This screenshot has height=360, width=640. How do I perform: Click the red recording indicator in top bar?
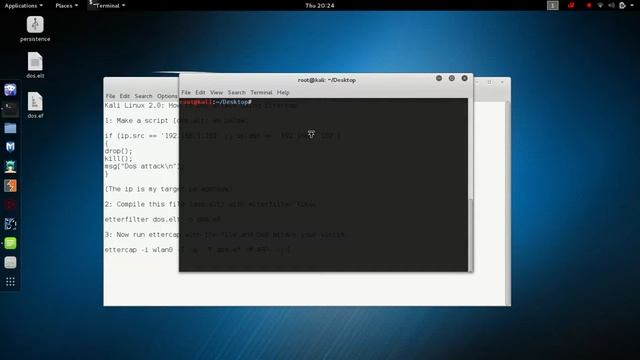click(x=589, y=5)
